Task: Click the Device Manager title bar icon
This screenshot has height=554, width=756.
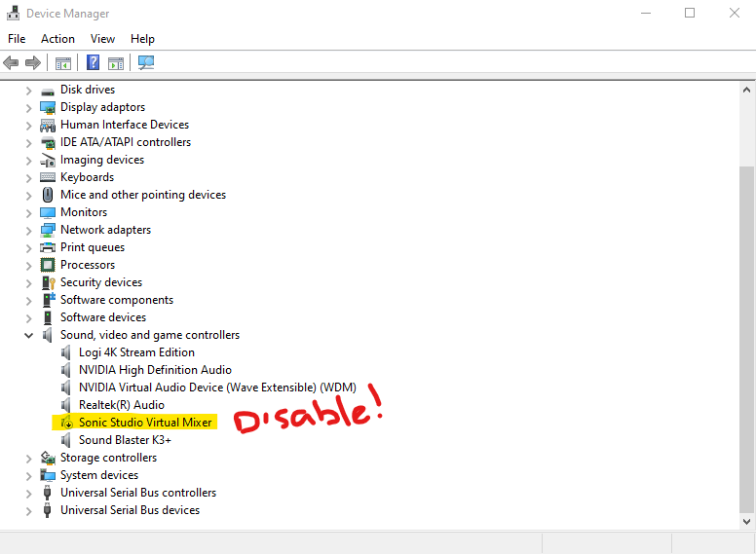Action: pyautogui.click(x=13, y=13)
